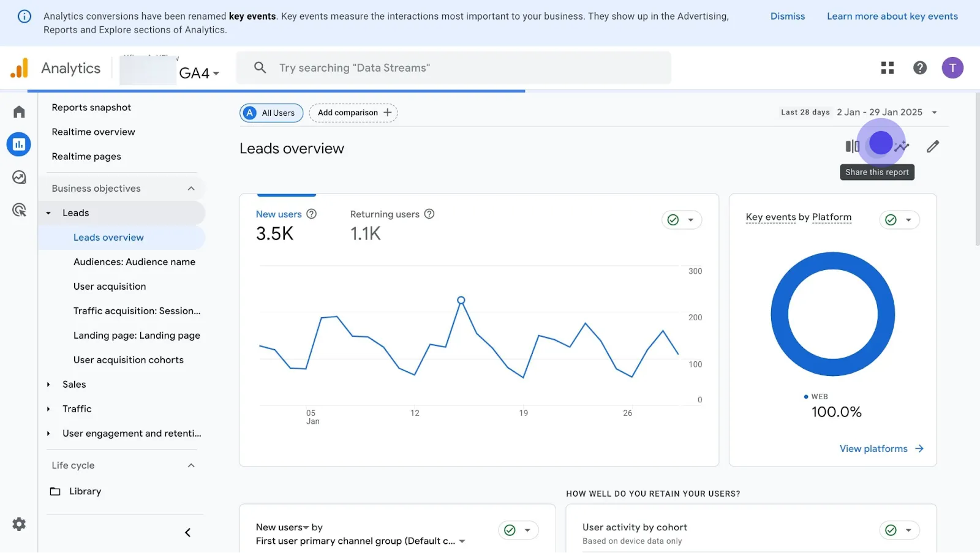This screenshot has height=553, width=980.
Task: Expand the Sales tree item
Action: 48,385
